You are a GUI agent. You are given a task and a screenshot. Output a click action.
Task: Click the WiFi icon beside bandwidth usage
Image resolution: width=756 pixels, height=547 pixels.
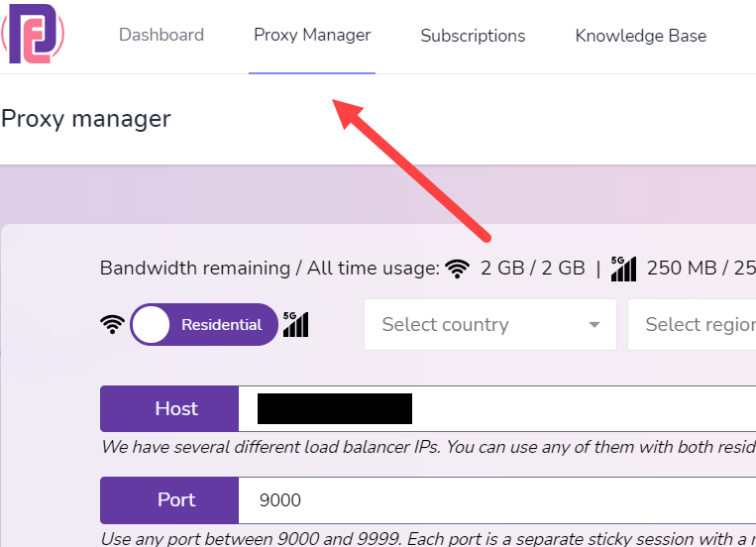(457, 269)
